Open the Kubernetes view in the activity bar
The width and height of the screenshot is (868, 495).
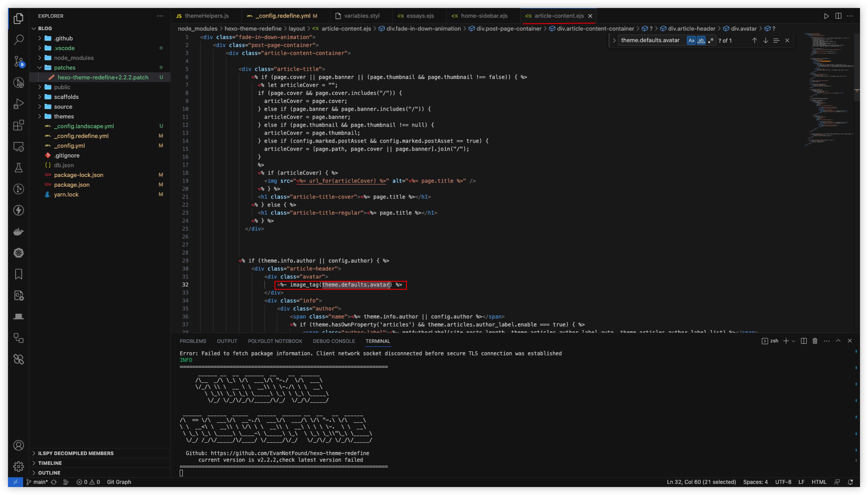(x=19, y=253)
